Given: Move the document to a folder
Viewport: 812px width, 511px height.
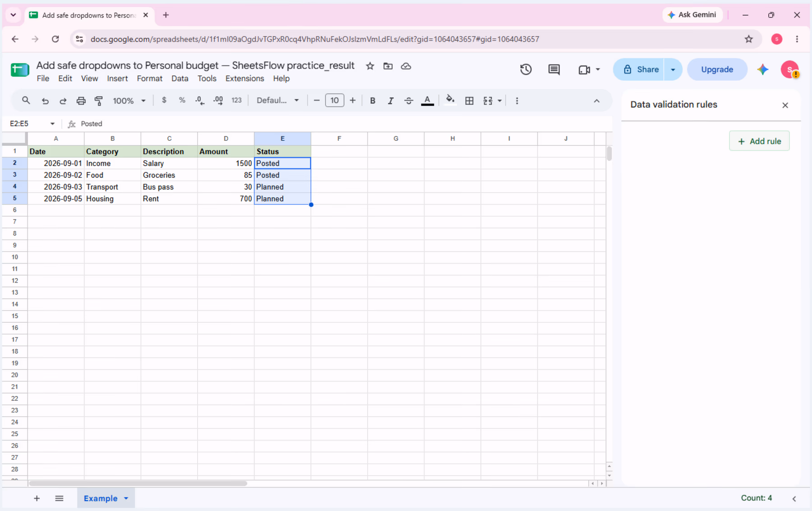Looking at the screenshot, I should click(388, 66).
